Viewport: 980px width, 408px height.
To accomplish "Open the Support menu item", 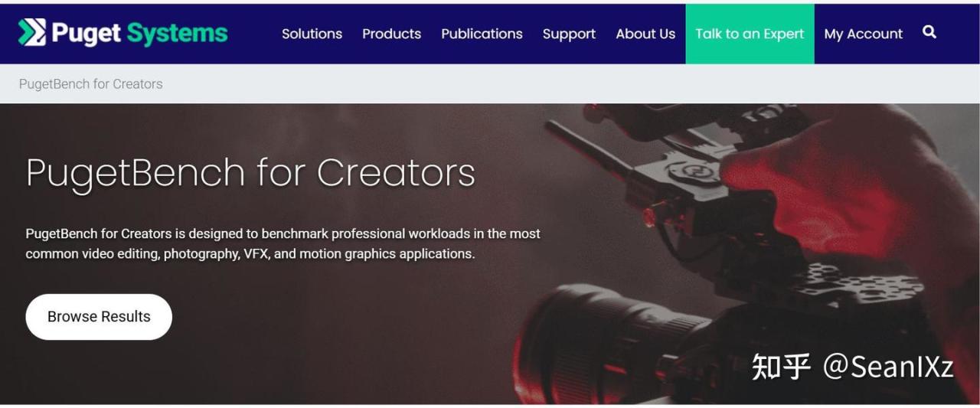I will pyautogui.click(x=569, y=34).
